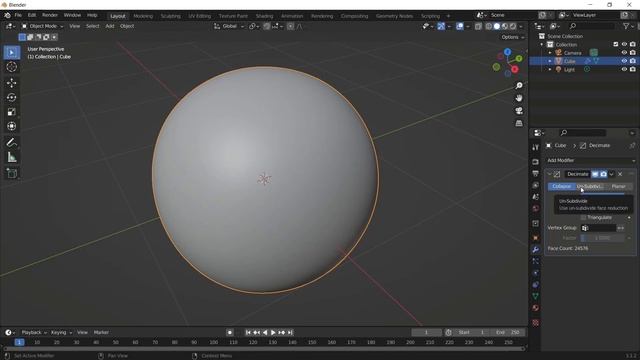This screenshot has height=360, width=640.
Task: Select the Select Box tool
Action: click(12, 53)
